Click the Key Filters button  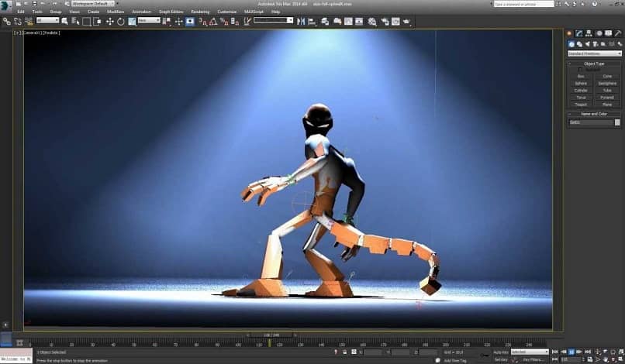coord(534,359)
